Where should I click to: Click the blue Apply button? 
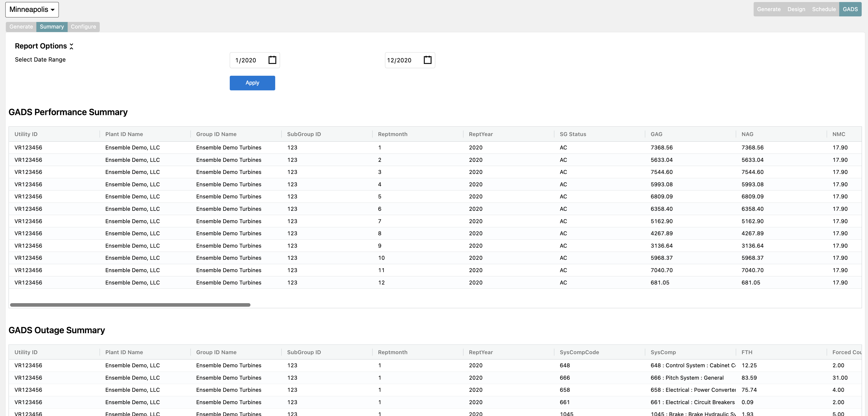[x=252, y=83]
